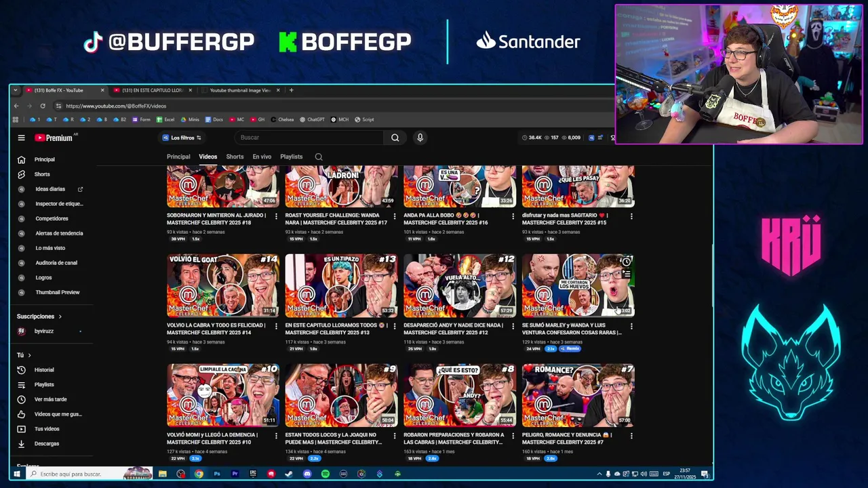Open more options for disfrutar y nada mas SAGITARIO
The height and width of the screenshot is (488, 868).
(x=631, y=216)
